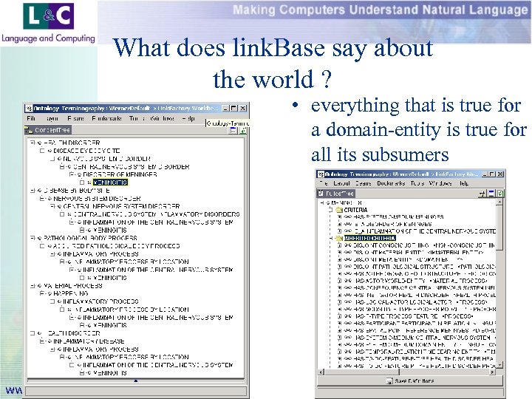Select IS-A INFLAMMATION OF THE CENTRAL NERVOUS SYSTEM criterion
This screenshot has width=532, height=399.
point(424,231)
